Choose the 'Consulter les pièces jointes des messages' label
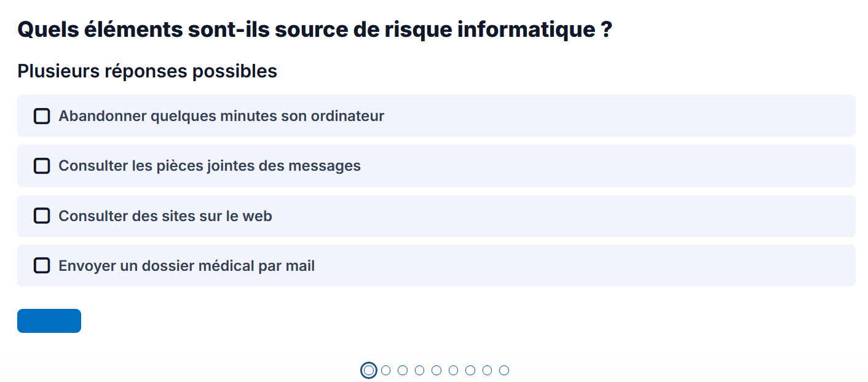This screenshot has width=868, height=382. click(x=210, y=166)
